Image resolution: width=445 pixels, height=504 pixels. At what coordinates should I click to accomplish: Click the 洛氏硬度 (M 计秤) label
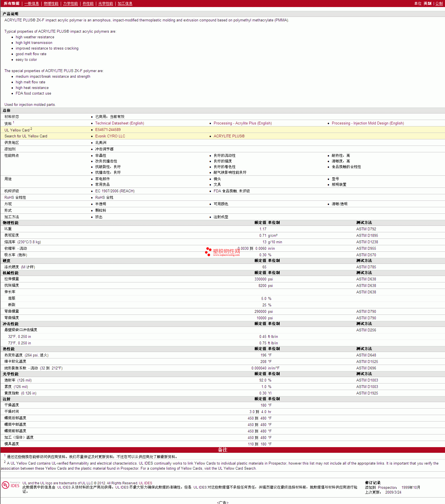pos(20,267)
